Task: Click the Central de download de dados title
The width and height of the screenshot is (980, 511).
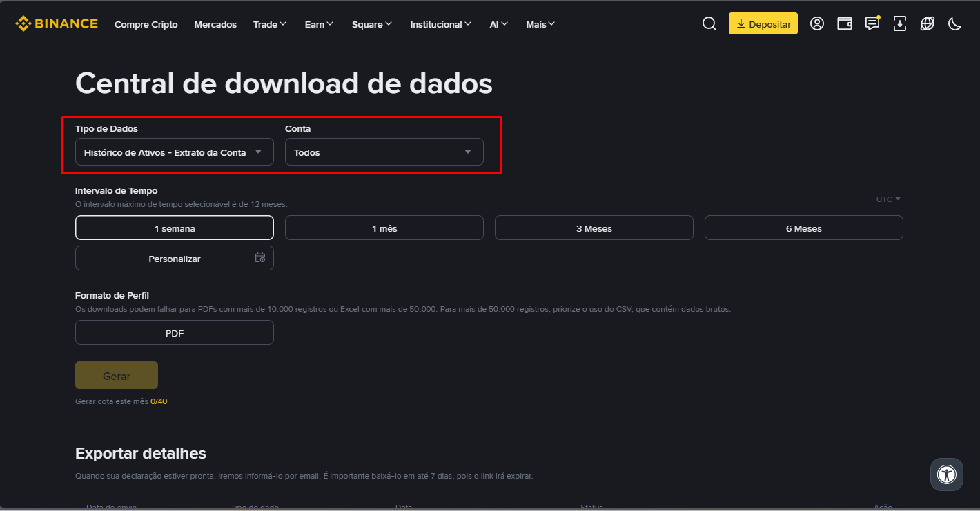Action: [284, 84]
